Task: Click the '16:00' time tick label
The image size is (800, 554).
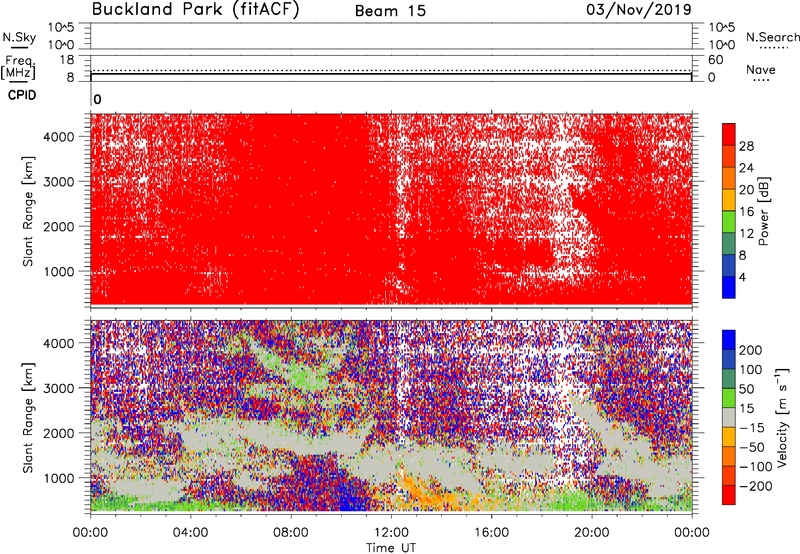Action: (491, 533)
